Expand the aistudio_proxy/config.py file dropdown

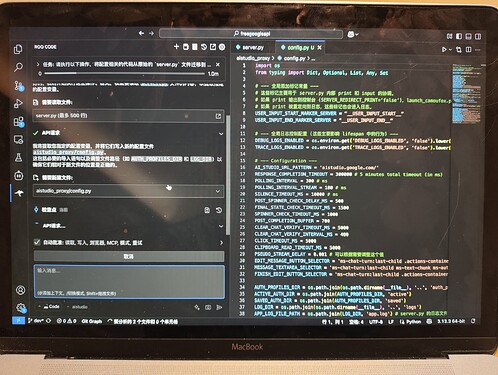click(x=218, y=191)
